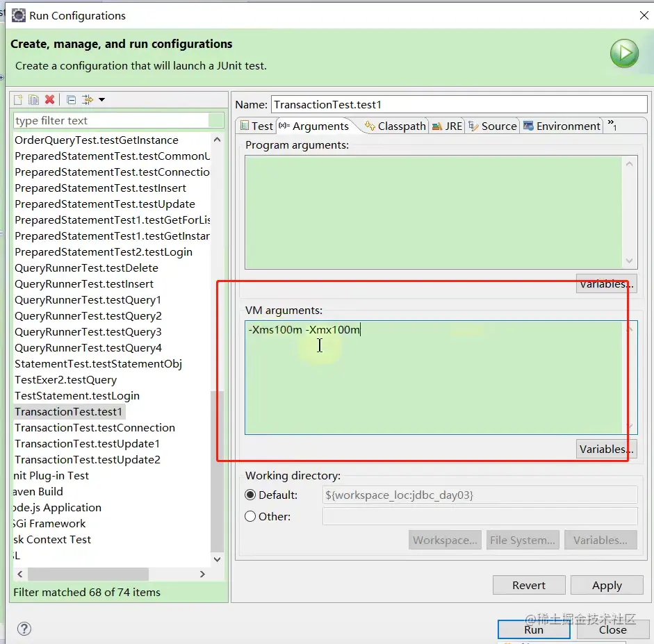This screenshot has height=644, width=654.
Task: Click Variables button below VM arguments
Action: (x=606, y=449)
